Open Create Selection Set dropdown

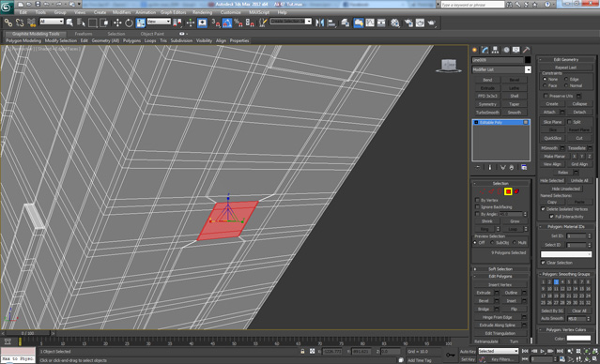click(x=291, y=22)
